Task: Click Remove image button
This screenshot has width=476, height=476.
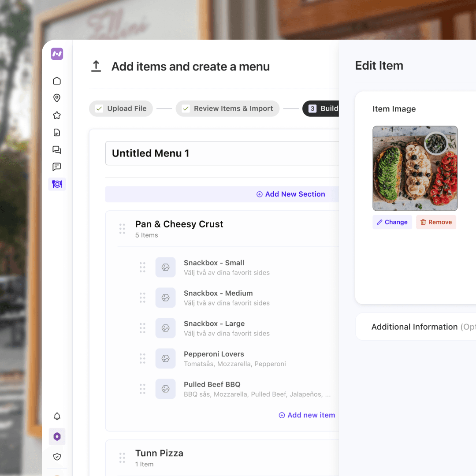Action: point(436,222)
